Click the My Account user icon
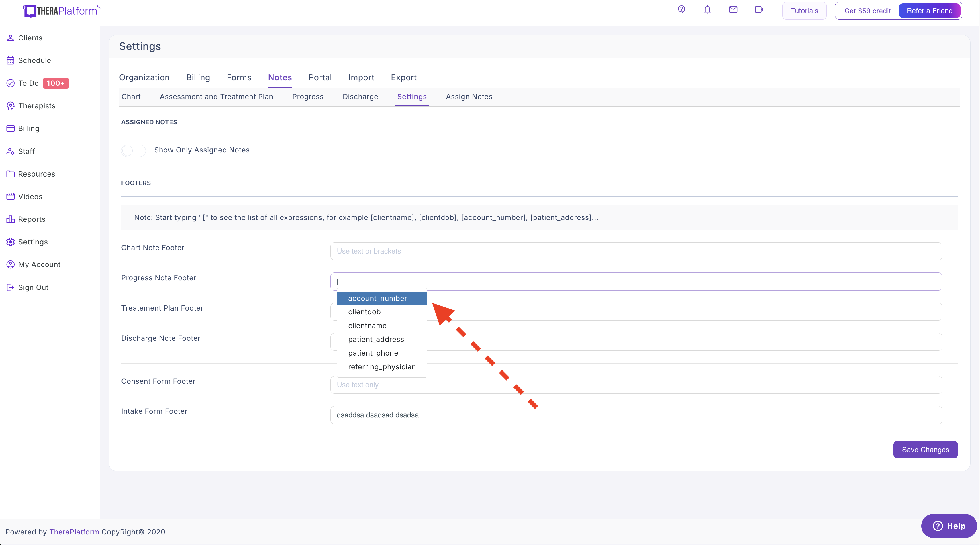Image resolution: width=980 pixels, height=545 pixels. point(11,264)
